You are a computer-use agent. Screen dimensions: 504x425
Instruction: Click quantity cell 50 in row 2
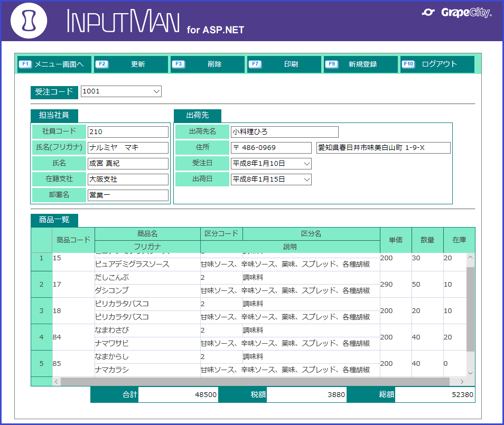click(427, 284)
